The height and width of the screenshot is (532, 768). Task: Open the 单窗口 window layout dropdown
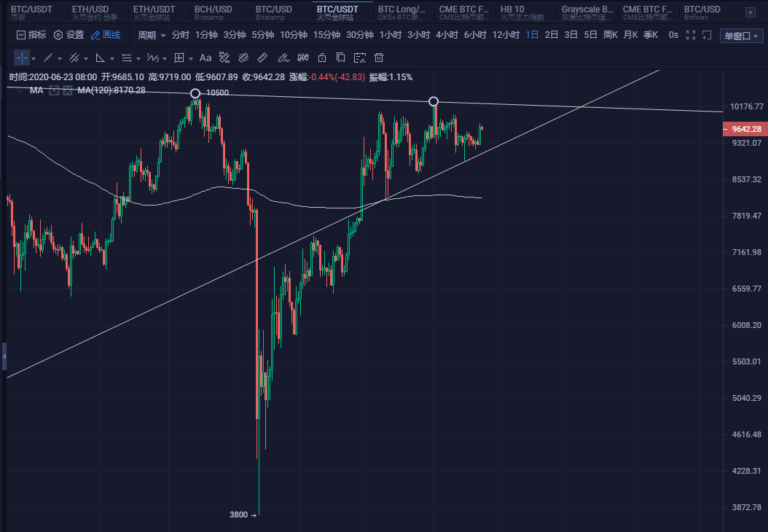point(742,36)
